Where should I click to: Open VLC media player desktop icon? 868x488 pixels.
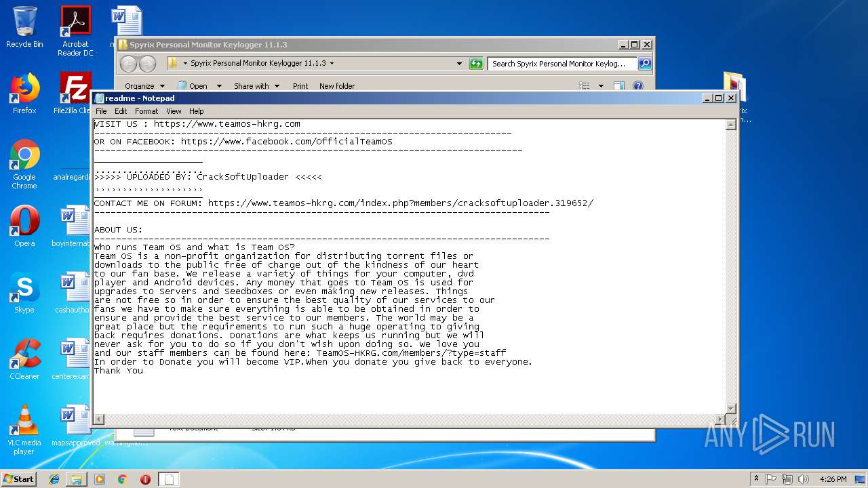pyautogui.click(x=24, y=430)
